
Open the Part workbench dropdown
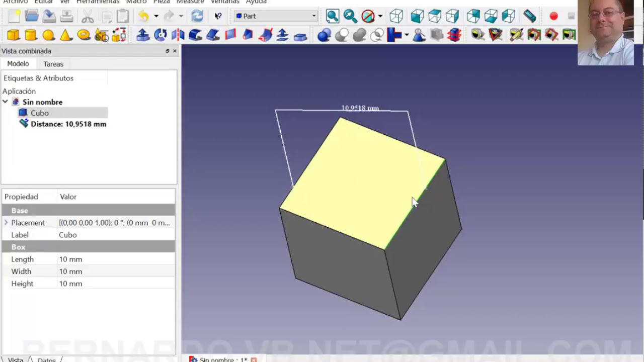coord(275,16)
